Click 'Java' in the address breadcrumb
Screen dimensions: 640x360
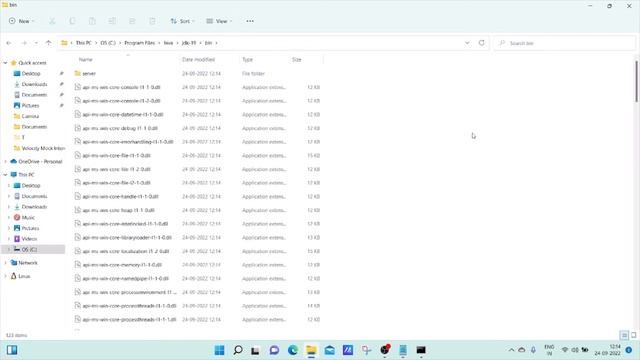tap(169, 43)
